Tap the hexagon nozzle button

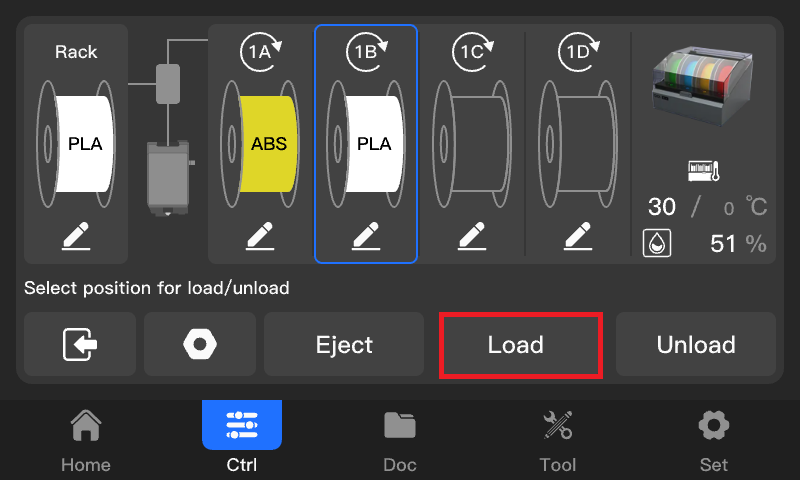tap(200, 344)
